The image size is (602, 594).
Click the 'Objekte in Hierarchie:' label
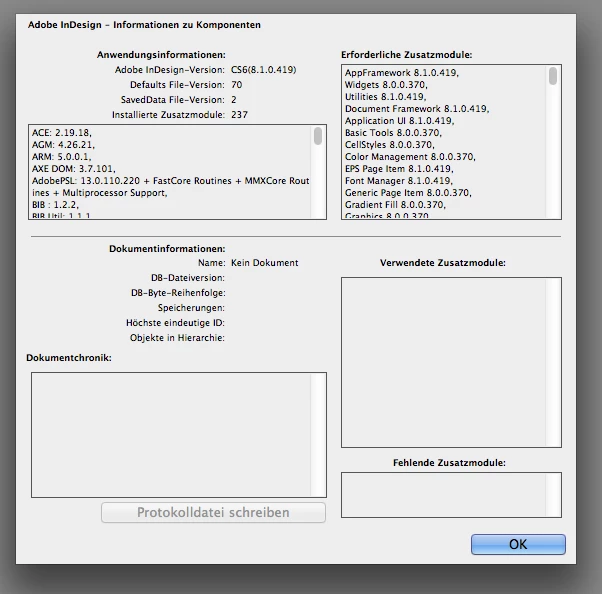(177, 338)
